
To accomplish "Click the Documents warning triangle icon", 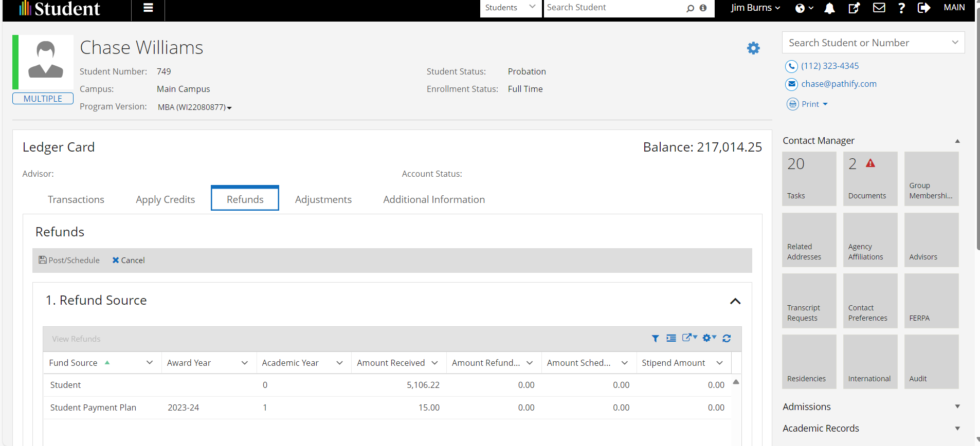I will [x=870, y=163].
